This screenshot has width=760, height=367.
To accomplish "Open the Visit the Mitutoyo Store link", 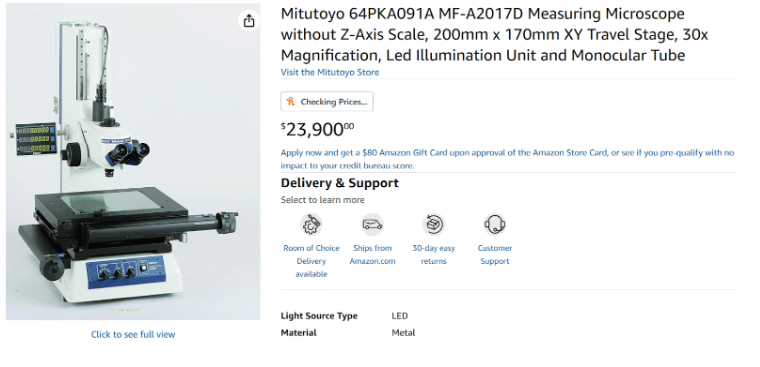I will coord(330,72).
